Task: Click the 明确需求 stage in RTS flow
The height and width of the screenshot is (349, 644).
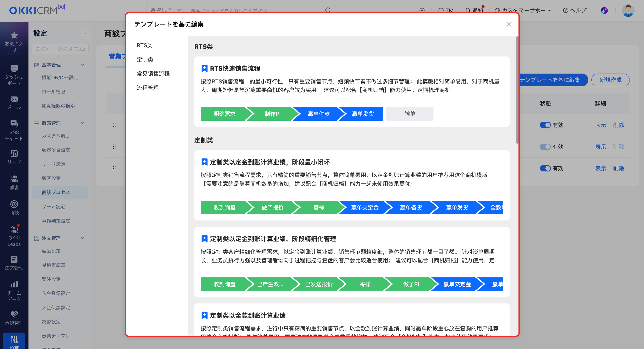Action: coord(224,114)
